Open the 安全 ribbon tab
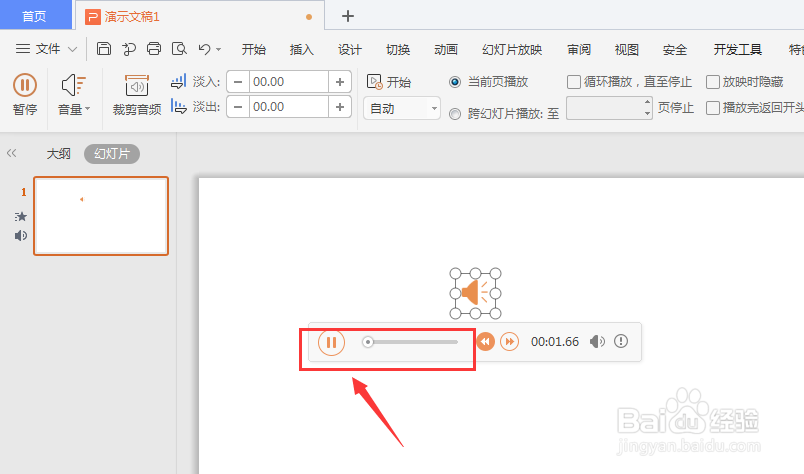Screen dimensions: 804x474 point(675,49)
